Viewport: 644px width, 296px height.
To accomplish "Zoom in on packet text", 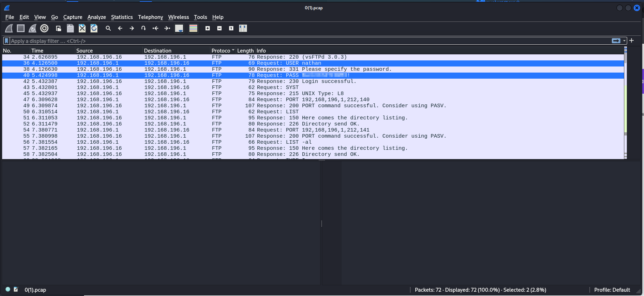I will click(x=208, y=28).
